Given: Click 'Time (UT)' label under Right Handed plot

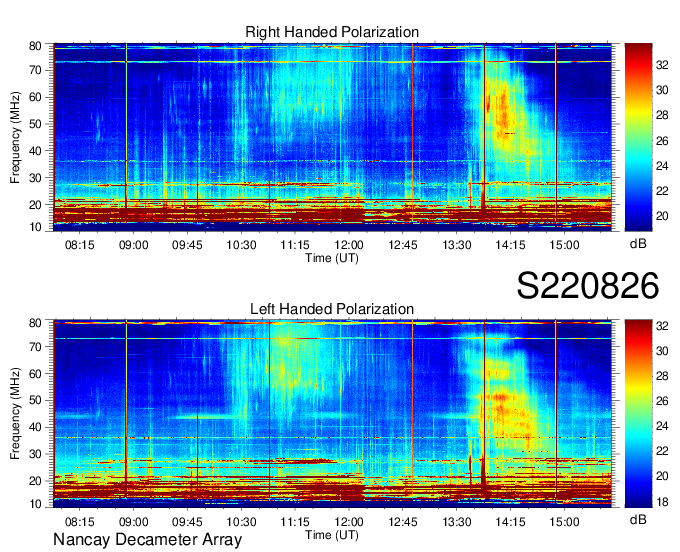Looking at the screenshot, I should (x=332, y=258).
